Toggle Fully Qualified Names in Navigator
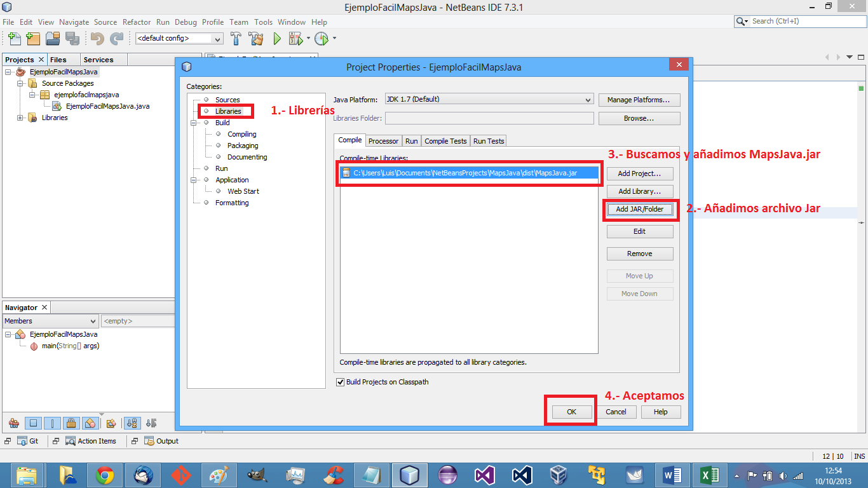This screenshot has width=868, height=488. (111, 423)
